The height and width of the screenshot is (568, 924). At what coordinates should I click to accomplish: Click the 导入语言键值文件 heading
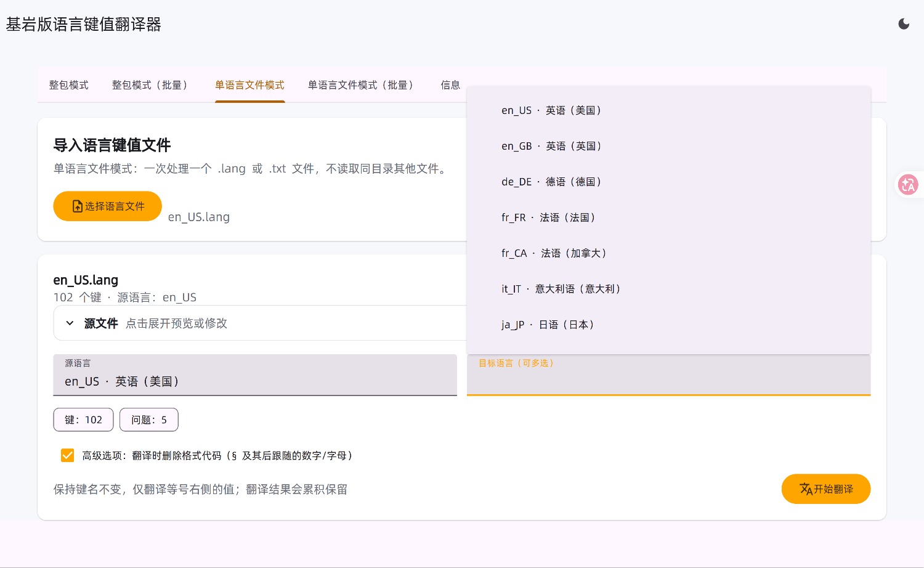pos(112,145)
